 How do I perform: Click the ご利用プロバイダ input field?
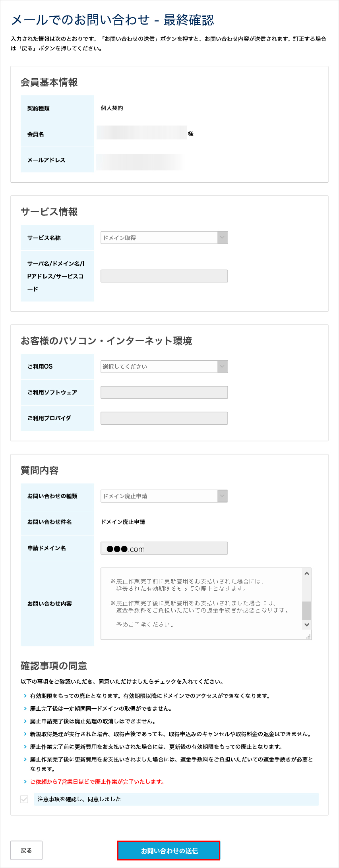(164, 418)
